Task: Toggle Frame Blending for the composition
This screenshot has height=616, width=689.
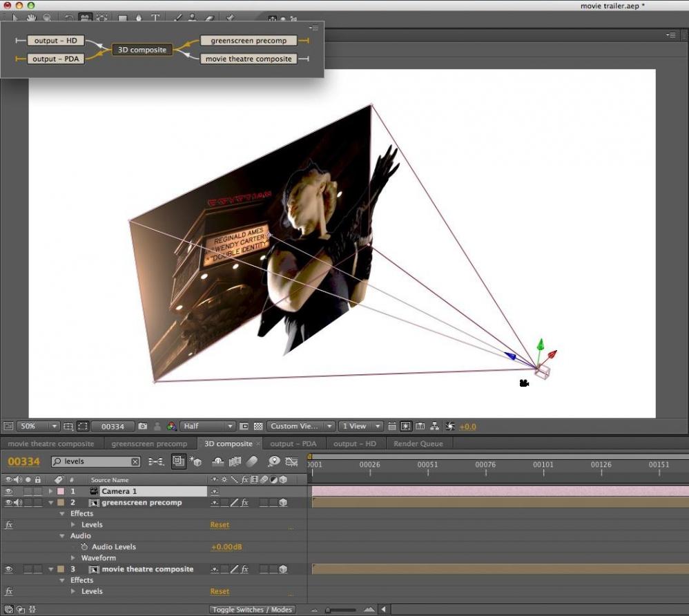Action: pyautogui.click(x=235, y=461)
